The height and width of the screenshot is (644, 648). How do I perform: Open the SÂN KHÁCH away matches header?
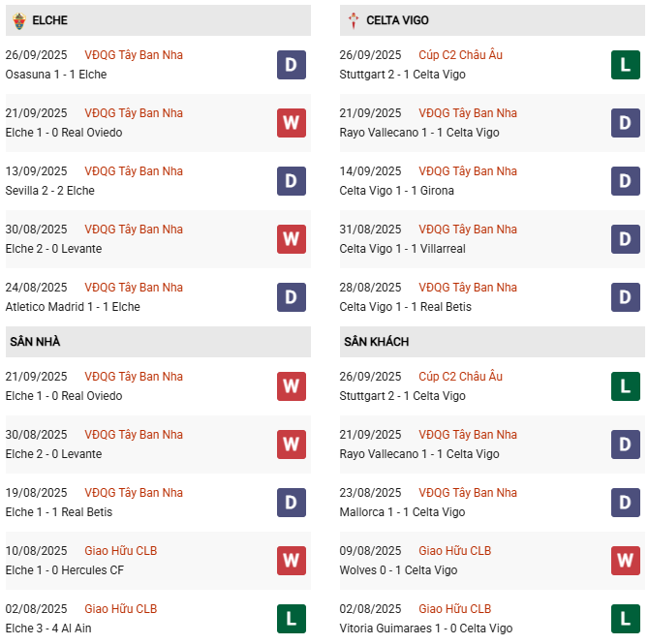click(x=376, y=342)
